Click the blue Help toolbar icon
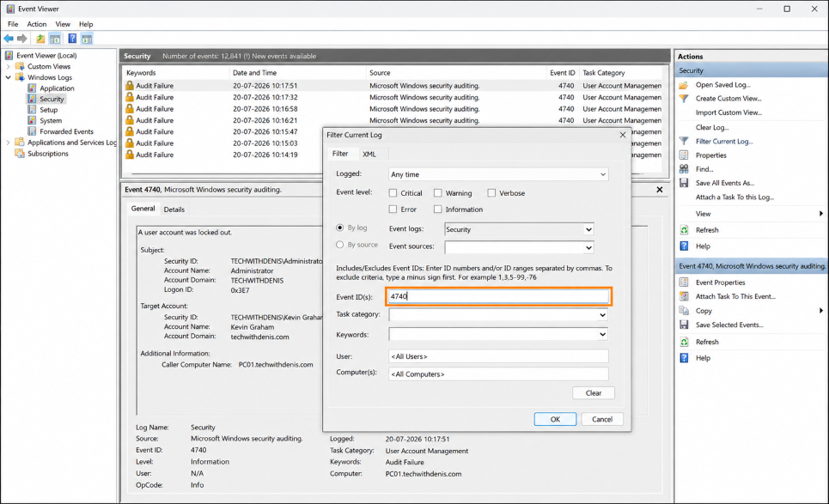Image resolution: width=829 pixels, height=504 pixels. click(x=72, y=39)
